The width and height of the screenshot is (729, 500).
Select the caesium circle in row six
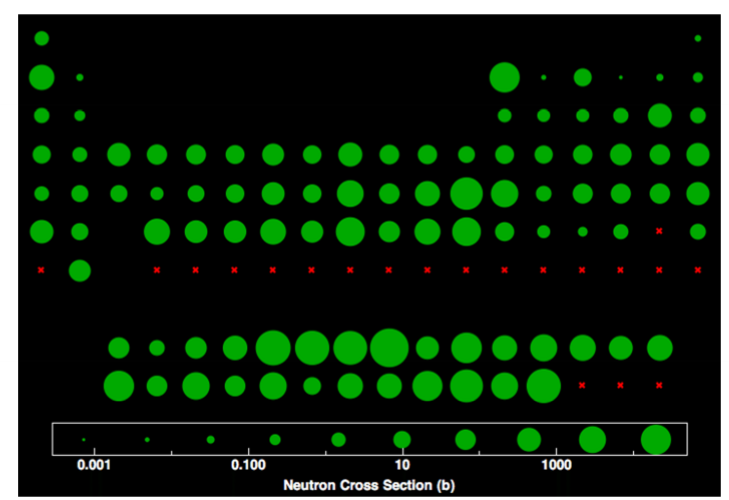(x=42, y=232)
